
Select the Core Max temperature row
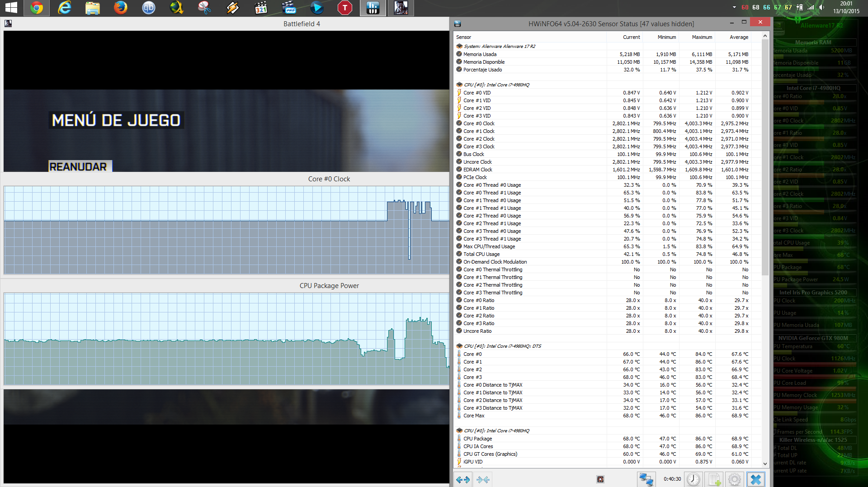(x=608, y=416)
